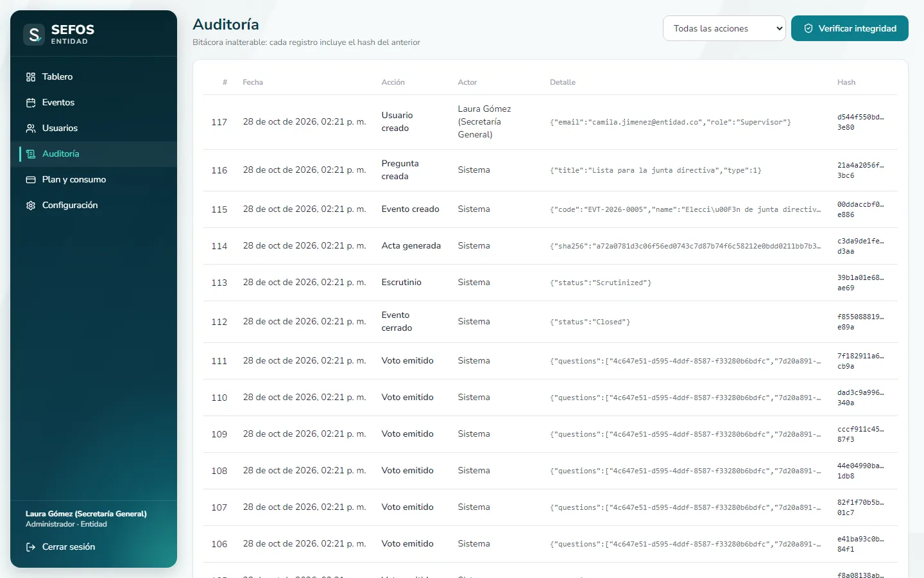The image size is (924, 578).
Task: Click hash d544f550bd… of row 117
Action: tap(860, 123)
